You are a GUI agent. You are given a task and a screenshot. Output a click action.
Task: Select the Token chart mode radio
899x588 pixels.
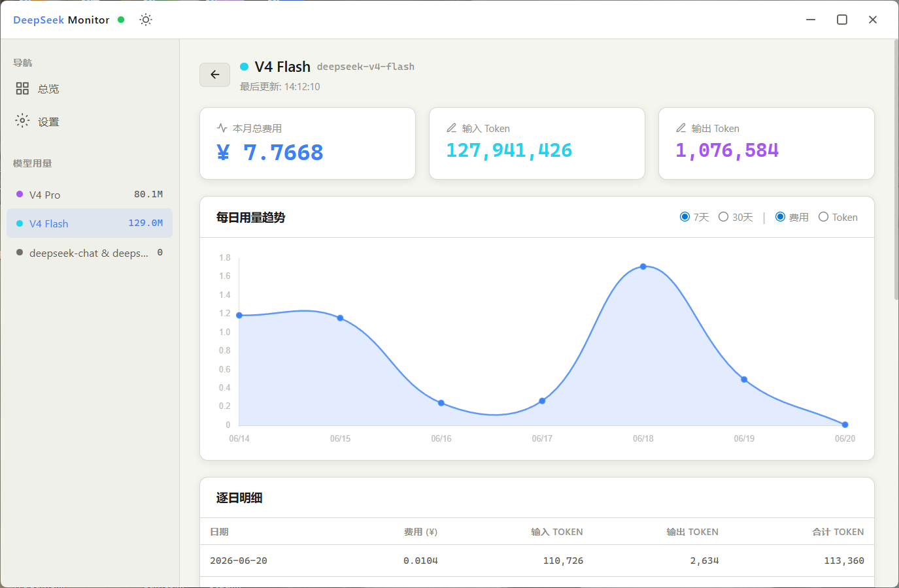point(823,217)
